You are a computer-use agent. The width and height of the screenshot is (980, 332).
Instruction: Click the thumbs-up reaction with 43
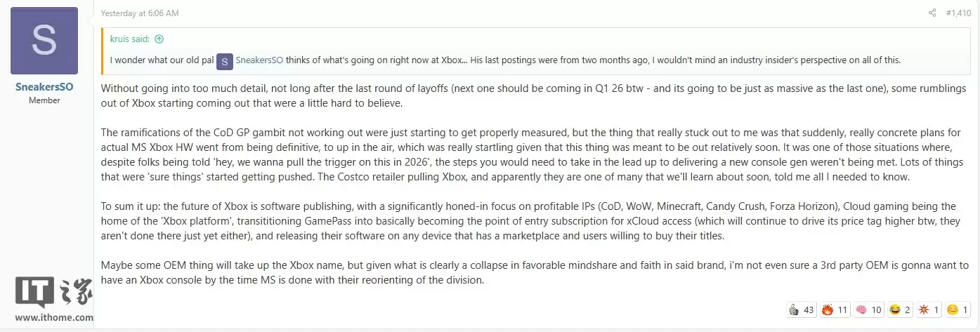point(802,310)
